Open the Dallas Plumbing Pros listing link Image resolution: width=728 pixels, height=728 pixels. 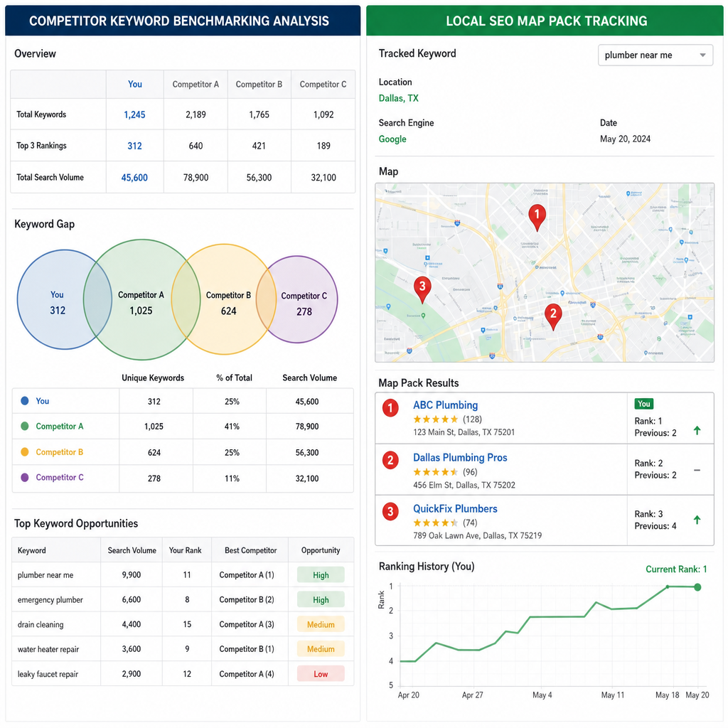point(460,457)
